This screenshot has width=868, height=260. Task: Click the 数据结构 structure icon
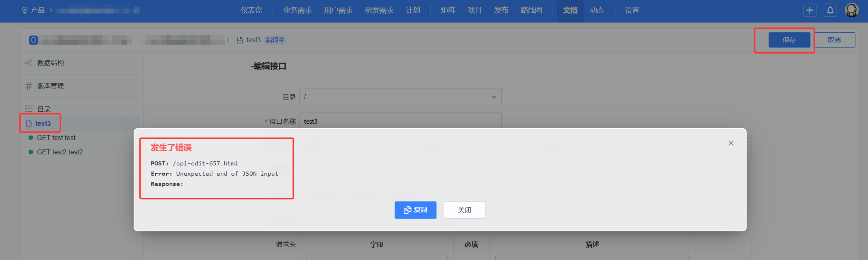pyautogui.click(x=29, y=63)
